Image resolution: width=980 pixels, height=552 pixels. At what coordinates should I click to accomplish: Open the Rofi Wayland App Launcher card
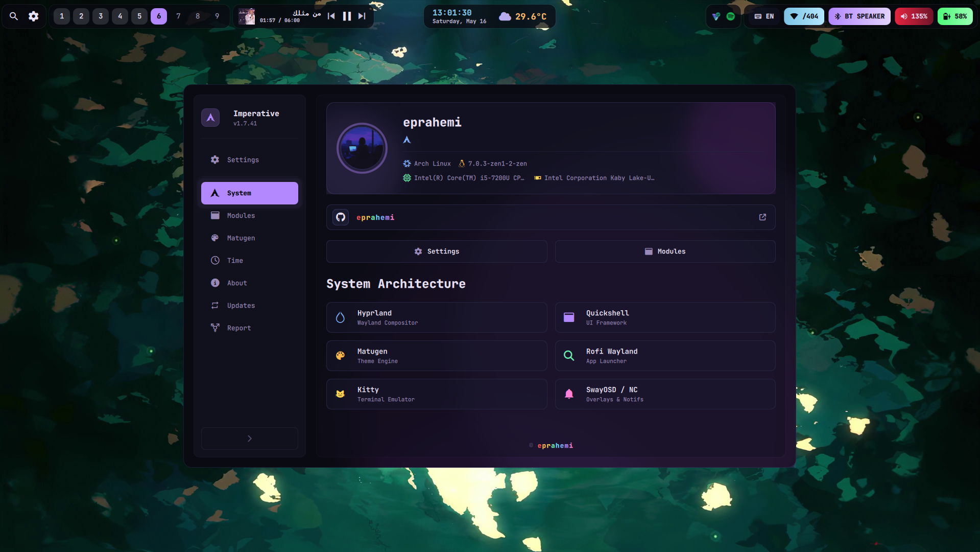pos(665,356)
